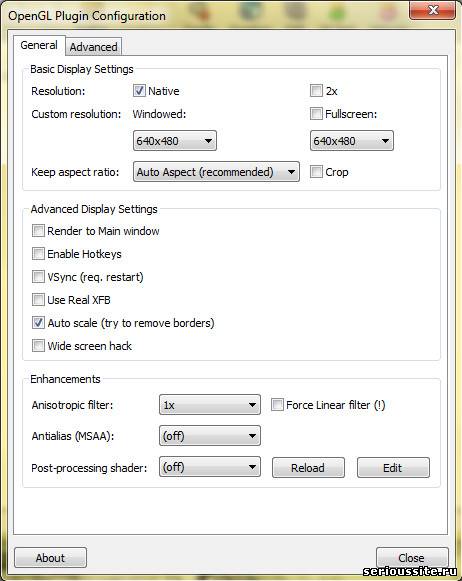
Task: Enable Wide screen hack
Action: [x=38, y=345]
